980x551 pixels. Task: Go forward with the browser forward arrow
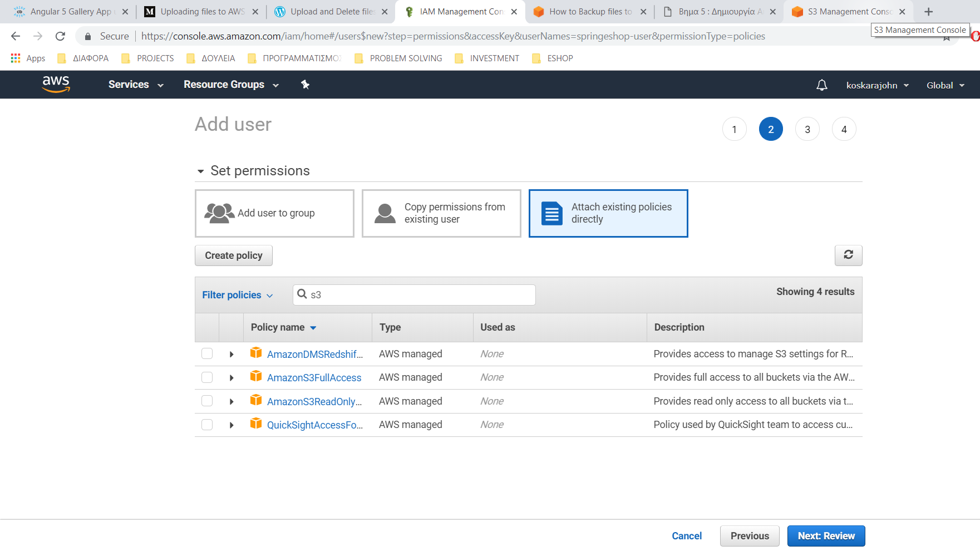38,36
